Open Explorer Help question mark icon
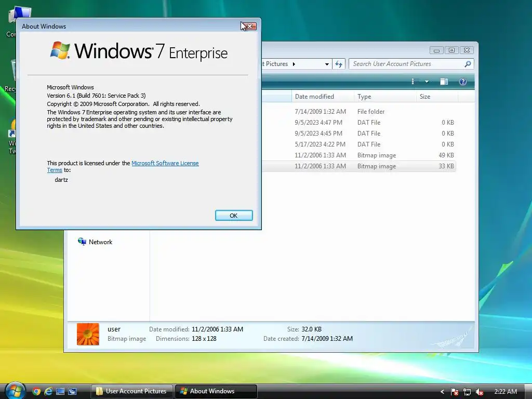 click(463, 82)
